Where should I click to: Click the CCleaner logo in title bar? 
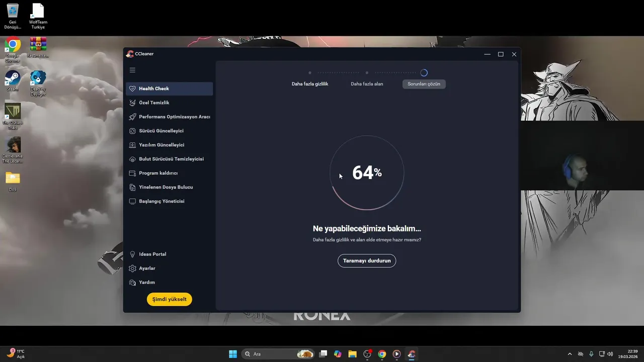[130, 54]
